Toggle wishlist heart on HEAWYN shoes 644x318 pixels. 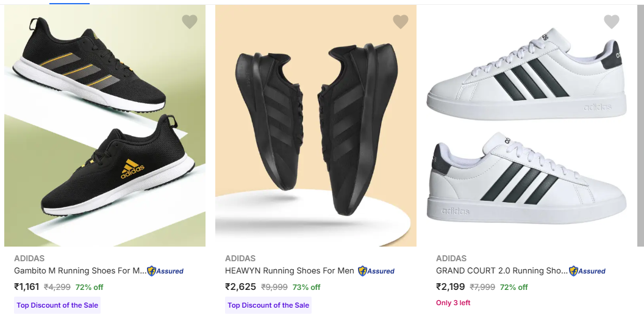pos(401,22)
